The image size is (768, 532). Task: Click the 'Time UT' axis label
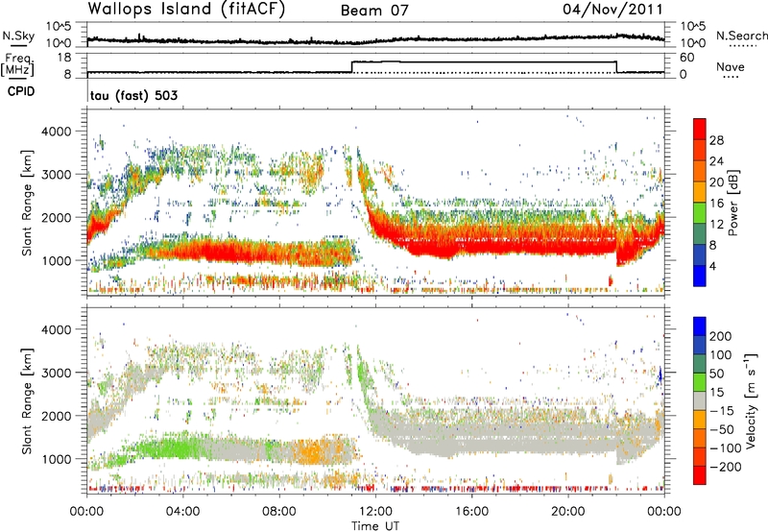[x=375, y=526]
